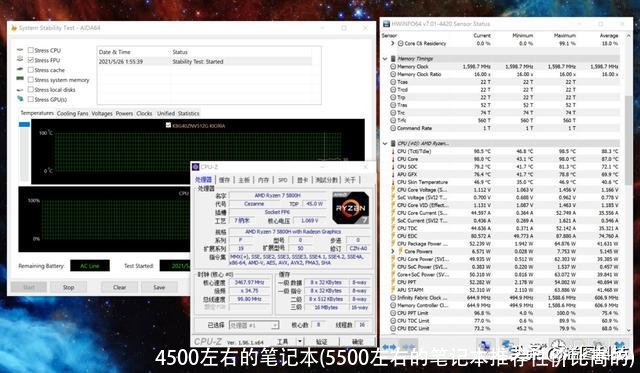Click the AIDA64 flame icon in title bar
Image resolution: width=640 pixels, height=373 pixels.
[x=13, y=28]
